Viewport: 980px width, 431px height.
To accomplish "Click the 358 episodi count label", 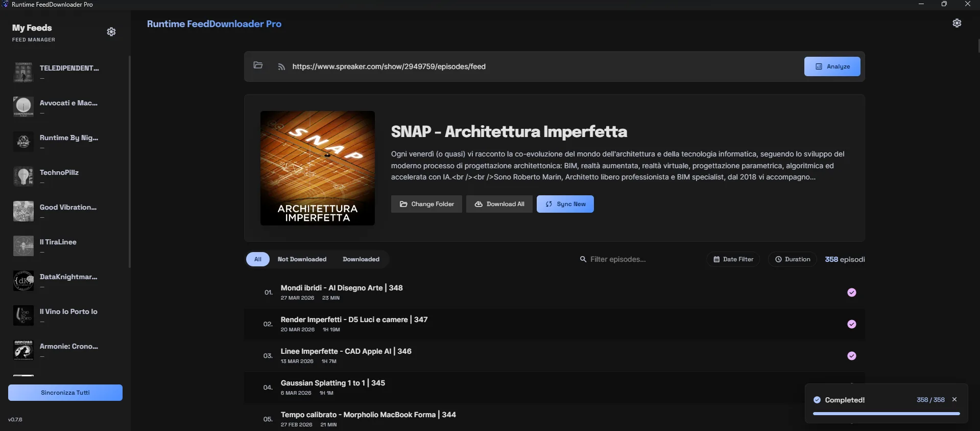I will [845, 259].
